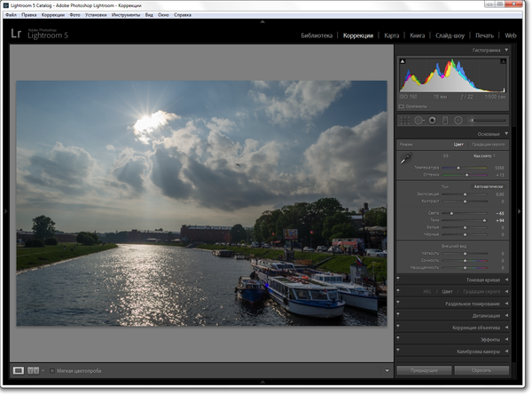
Task: Click the tool strip brush size slider
Action: (x=489, y=120)
